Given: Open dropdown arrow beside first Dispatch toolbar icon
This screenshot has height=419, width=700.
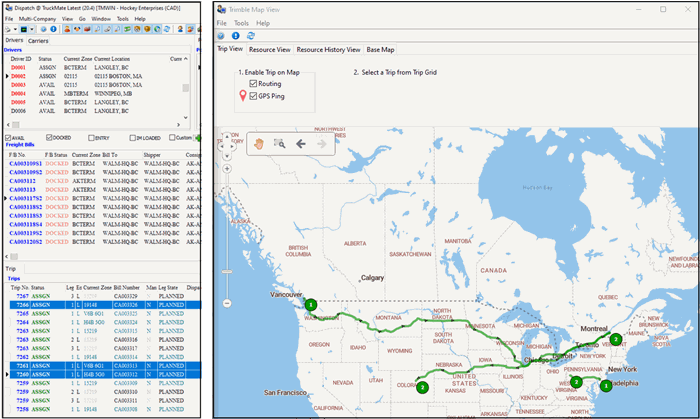Looking at the screenshot, I should point(17,30).
